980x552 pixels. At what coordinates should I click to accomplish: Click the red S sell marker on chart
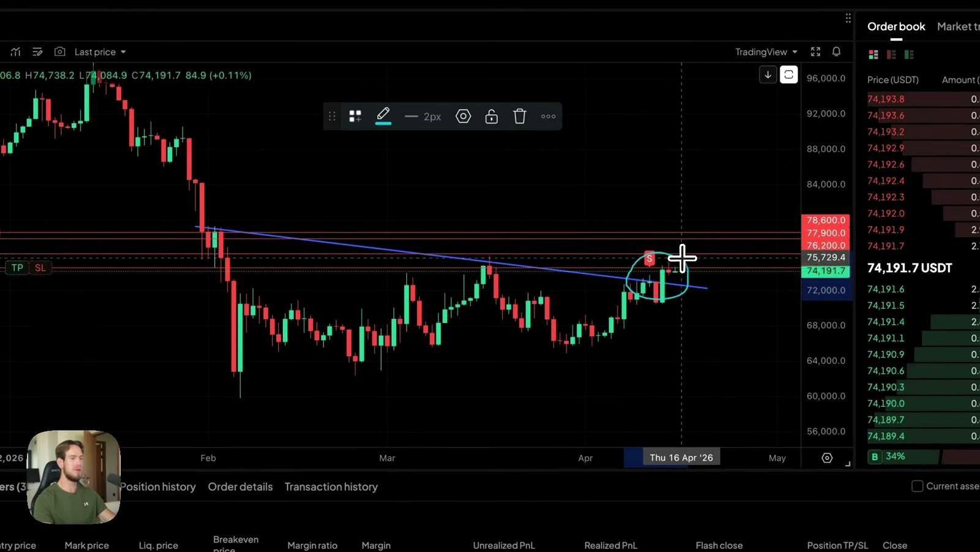pyautogui.click(x=649, y=259)
